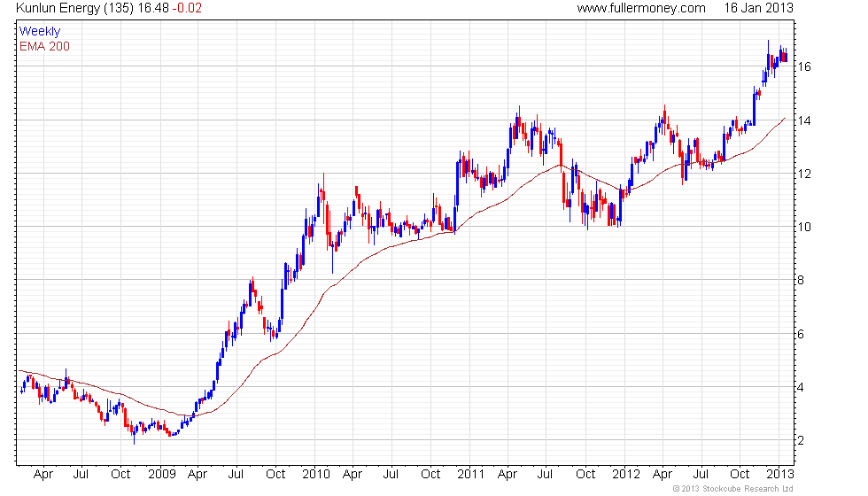Screen dimensions: 868x496
Task: Click the 16 price axis label
Action: pyautogui.click(x=804, y=67)
